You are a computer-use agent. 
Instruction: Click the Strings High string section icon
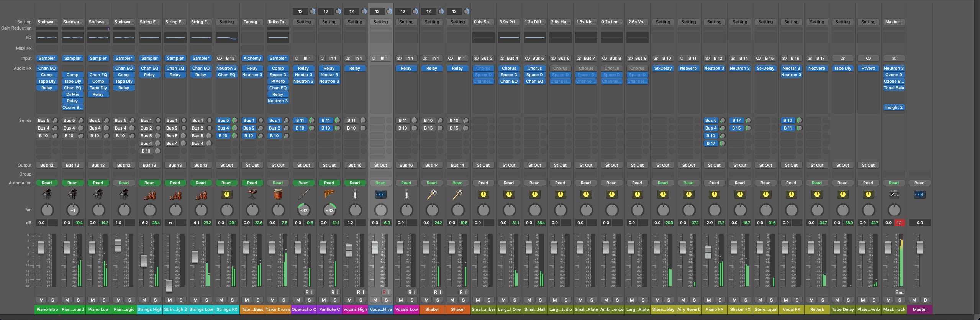(x=149, y=194)
